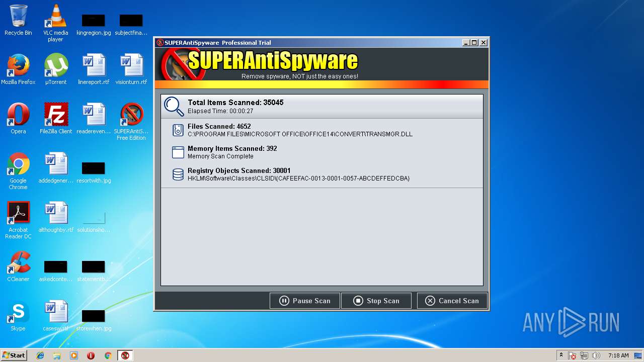The width and height of the screenshot is (644, 362).
Task: Click the magnifier Total Items Scanned icon
Action: coord(174,106)
